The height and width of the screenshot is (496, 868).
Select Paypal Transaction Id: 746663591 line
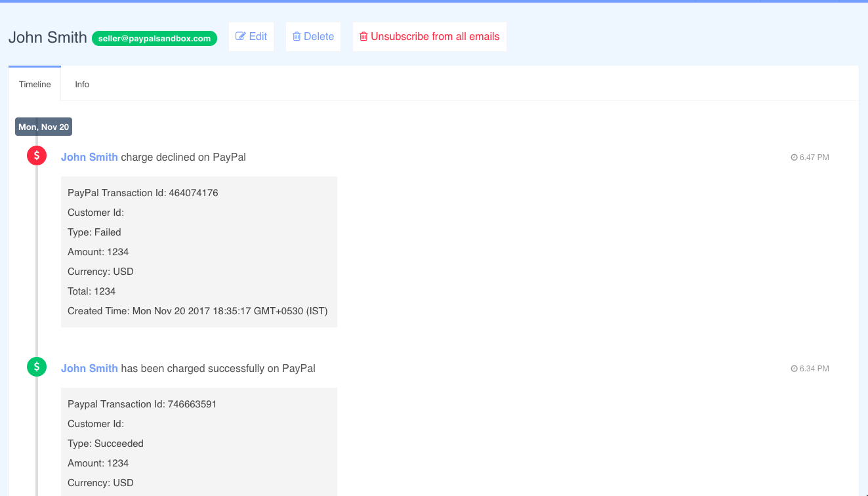tap(142, 404)
